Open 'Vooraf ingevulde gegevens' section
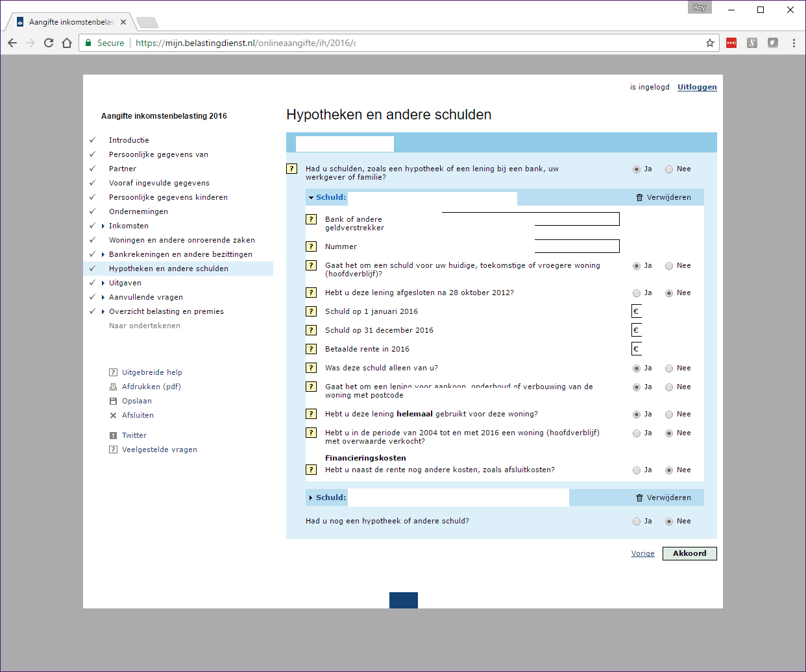The width and height of the screenshot is (806, 672). [x=159, y=183]
